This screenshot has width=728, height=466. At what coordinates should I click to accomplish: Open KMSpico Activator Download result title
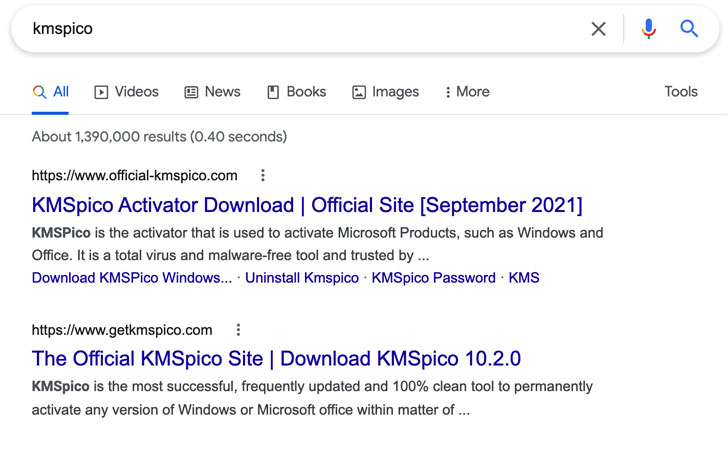(307, 206)
